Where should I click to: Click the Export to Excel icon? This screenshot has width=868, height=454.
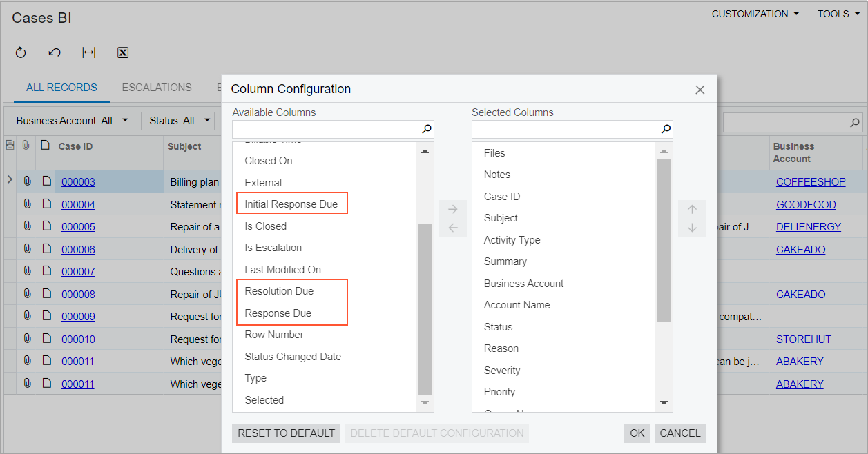123,52
